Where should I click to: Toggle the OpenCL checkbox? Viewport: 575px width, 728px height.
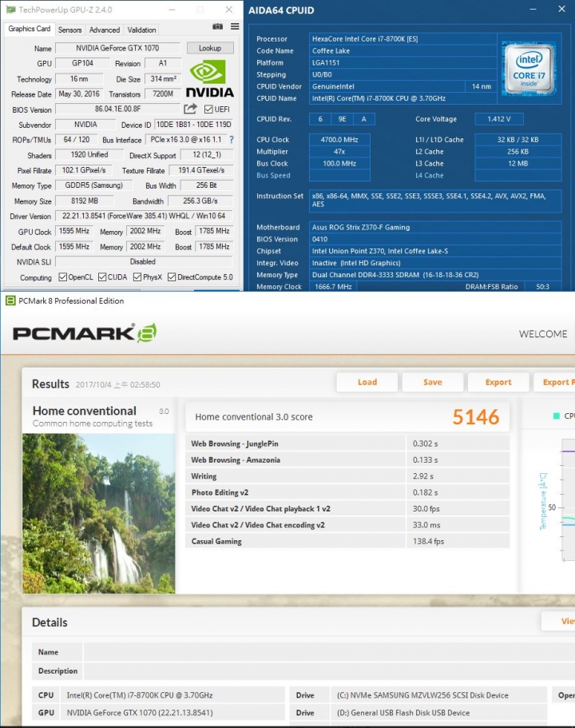[x=62, y=277]
